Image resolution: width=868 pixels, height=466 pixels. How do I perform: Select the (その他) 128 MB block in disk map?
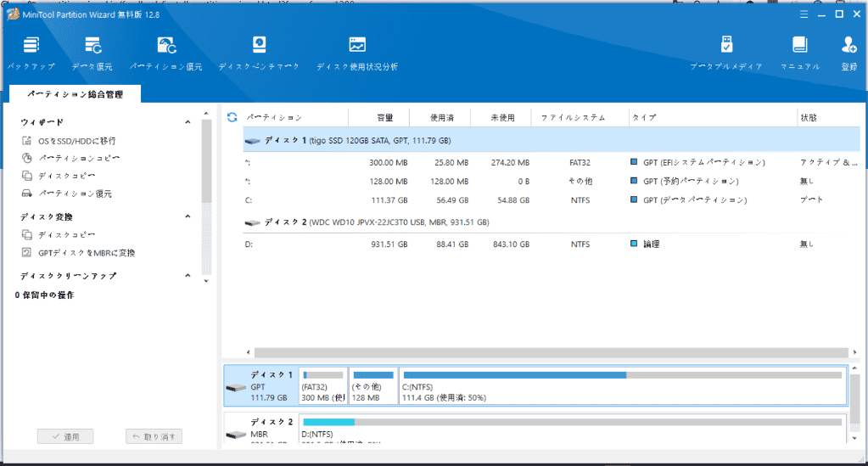pos(373,386)
